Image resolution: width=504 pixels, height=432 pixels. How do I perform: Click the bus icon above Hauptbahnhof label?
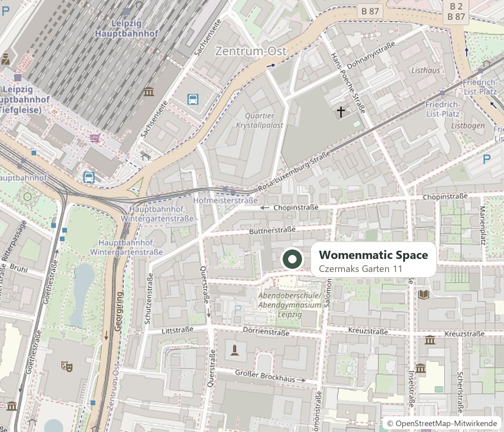[89, 177]
